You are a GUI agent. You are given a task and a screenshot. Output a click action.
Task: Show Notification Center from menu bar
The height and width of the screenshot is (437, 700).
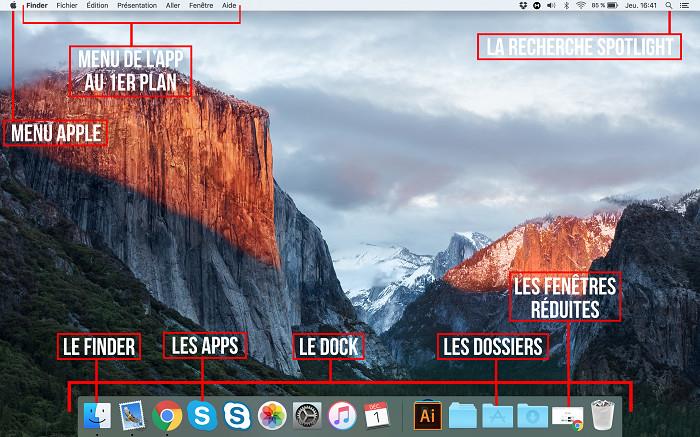pyautogui.click(x=685, y=6)
